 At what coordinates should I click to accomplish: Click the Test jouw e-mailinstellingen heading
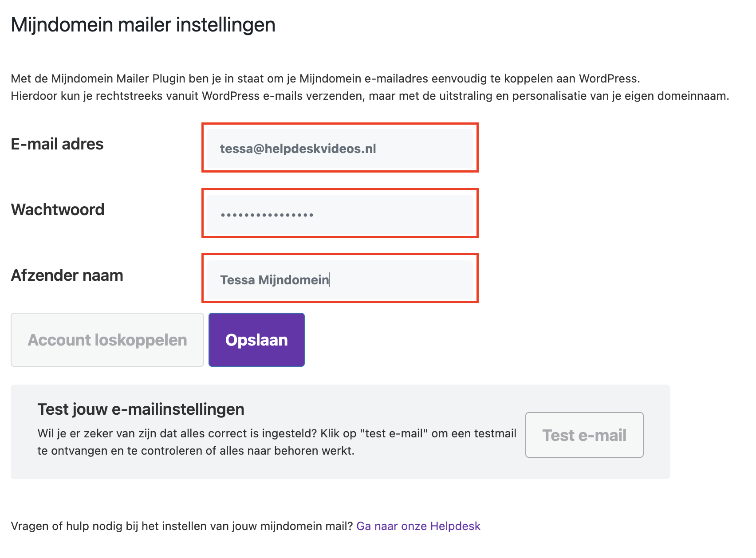[141, 409]
